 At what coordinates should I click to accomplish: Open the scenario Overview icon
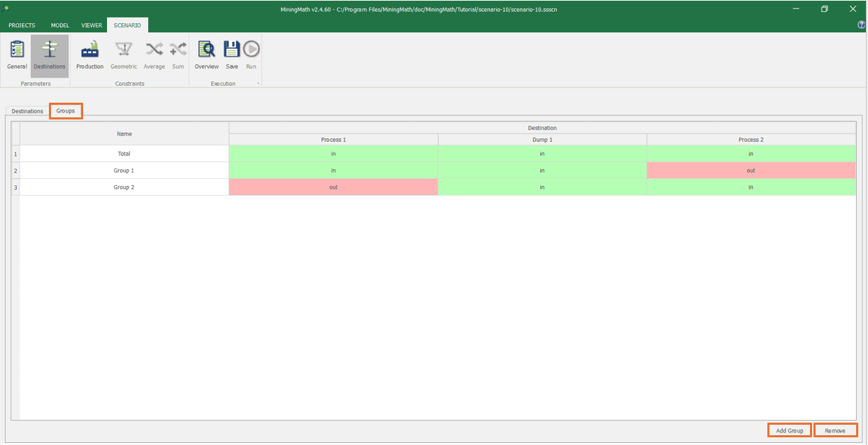coord(206,55)
